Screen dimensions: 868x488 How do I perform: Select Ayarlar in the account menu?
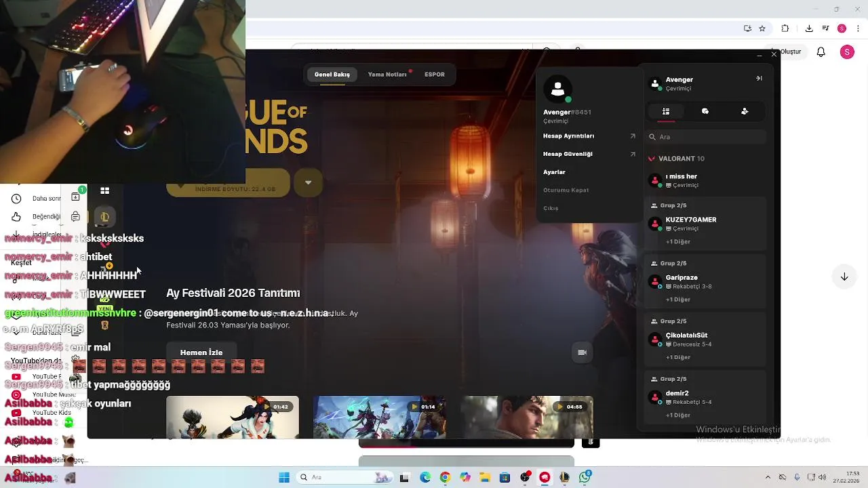(x=554, y=172)
